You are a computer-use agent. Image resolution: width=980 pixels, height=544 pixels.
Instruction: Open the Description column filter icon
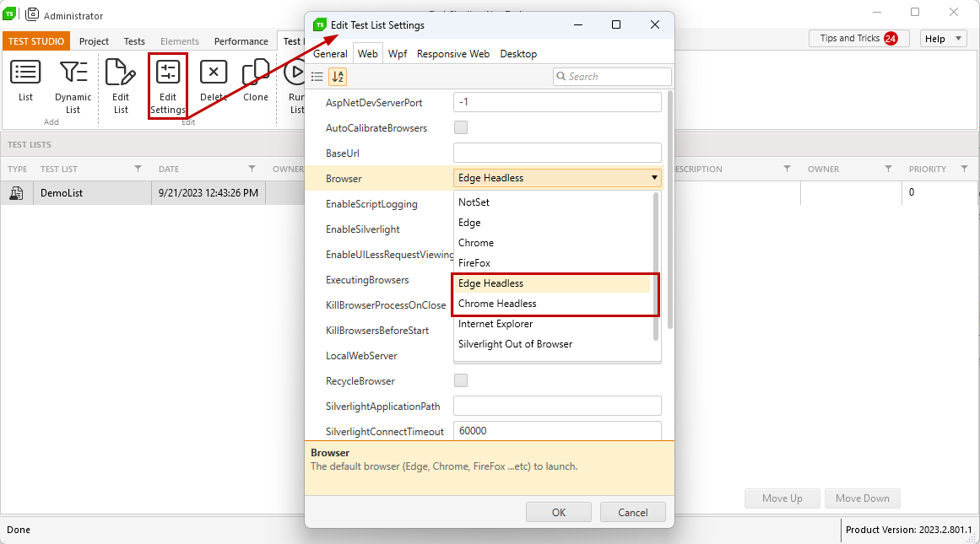pos(787,169)
